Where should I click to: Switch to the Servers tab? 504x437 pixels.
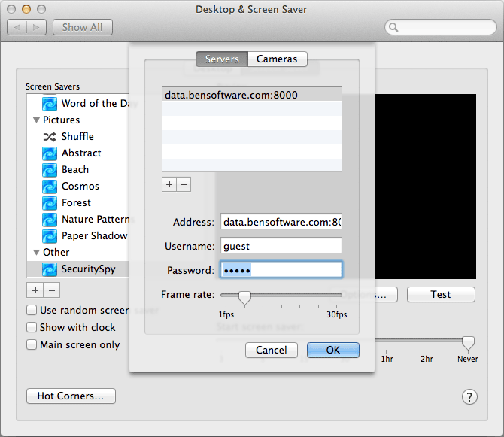click(x=222, y=59)
